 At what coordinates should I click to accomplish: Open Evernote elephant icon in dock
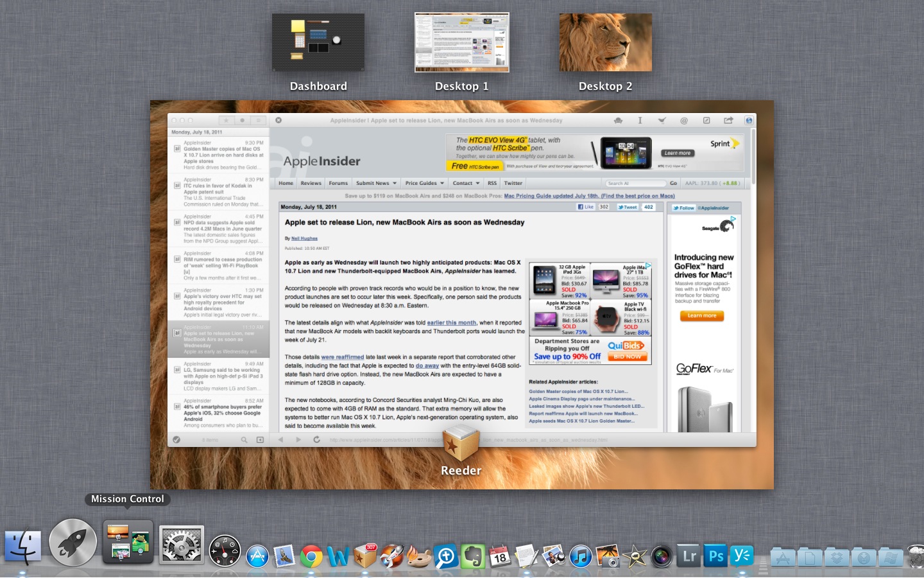click(473, 556)
